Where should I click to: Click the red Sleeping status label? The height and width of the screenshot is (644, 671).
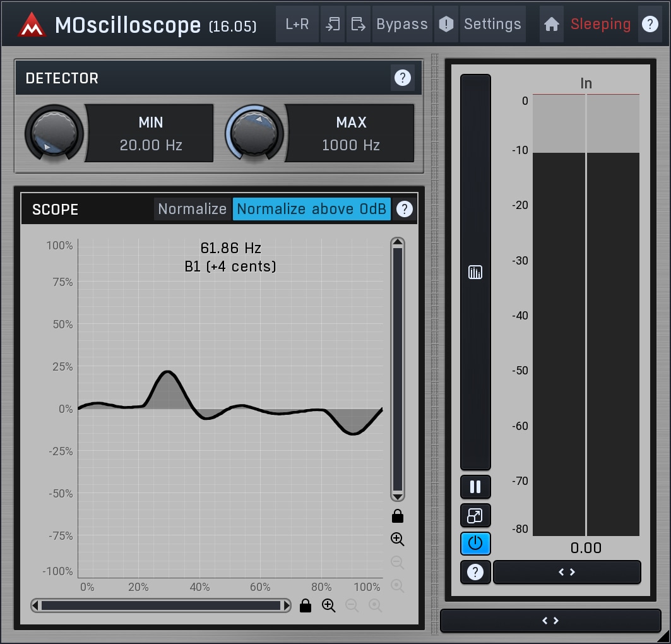click(x=600, y=25)
